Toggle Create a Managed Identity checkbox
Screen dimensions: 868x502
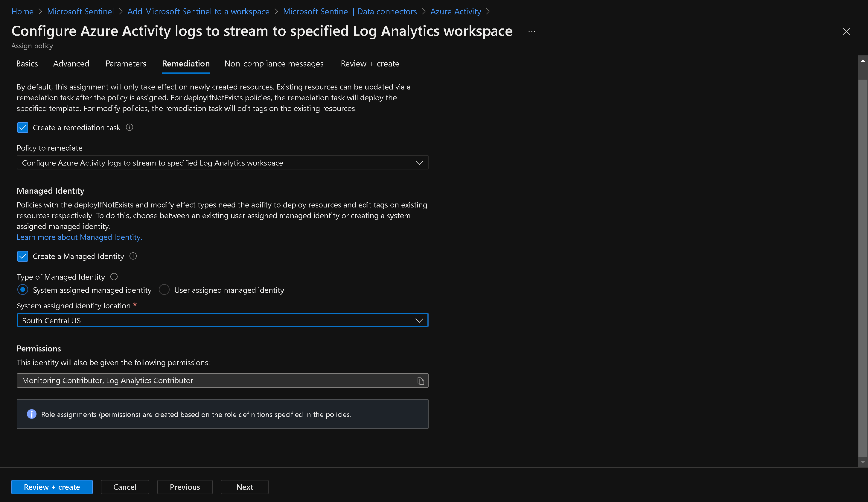(23, 256)
